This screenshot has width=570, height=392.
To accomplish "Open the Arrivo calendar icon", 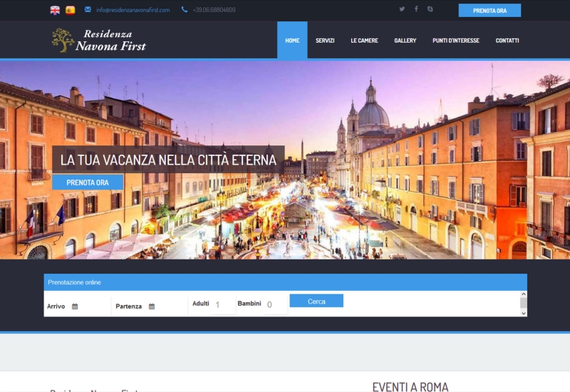I will tap(75, 306).
